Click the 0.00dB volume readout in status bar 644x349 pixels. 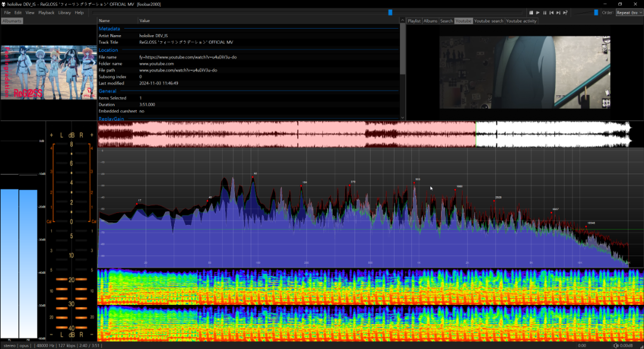point(626,345)
